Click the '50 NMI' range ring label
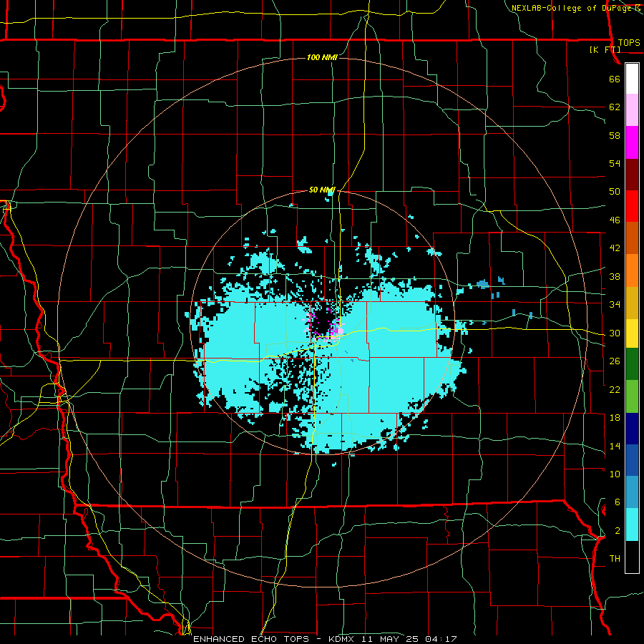Screen dimensions: 644x644 [322, 190]
